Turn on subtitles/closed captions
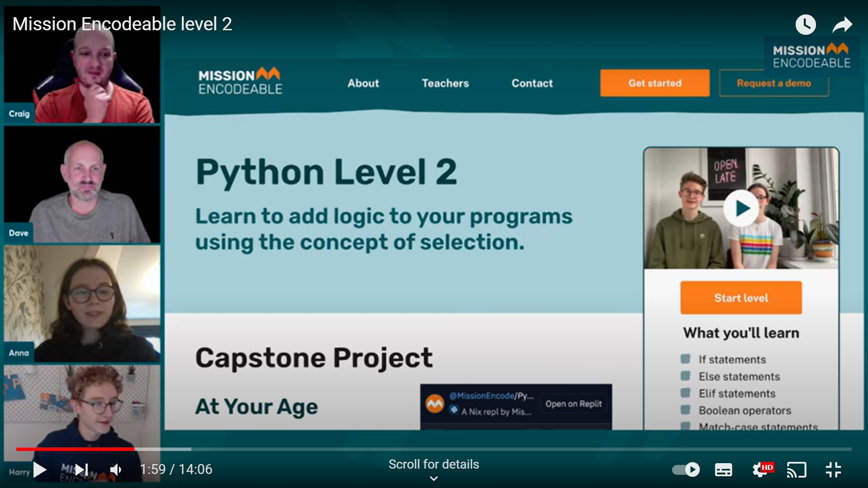The height and width of the screenshot is (488, 868). [x=723, y=470]
